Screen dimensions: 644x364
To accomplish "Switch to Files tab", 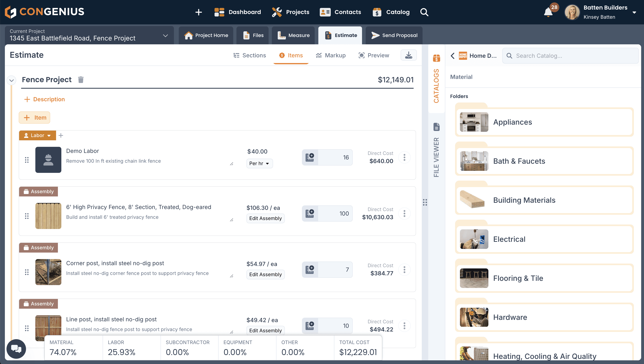I will tap(253, 35).
